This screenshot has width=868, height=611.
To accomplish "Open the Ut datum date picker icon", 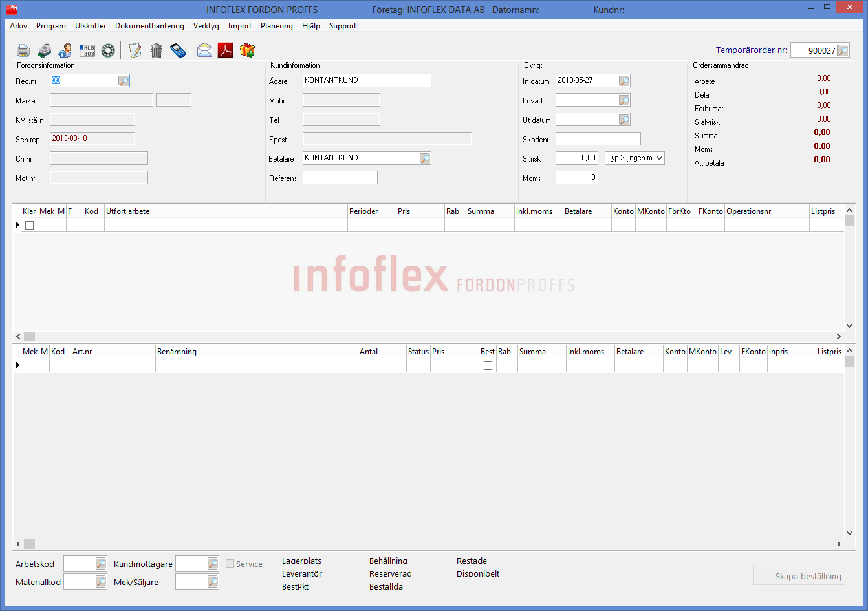I will coord(624,120).
